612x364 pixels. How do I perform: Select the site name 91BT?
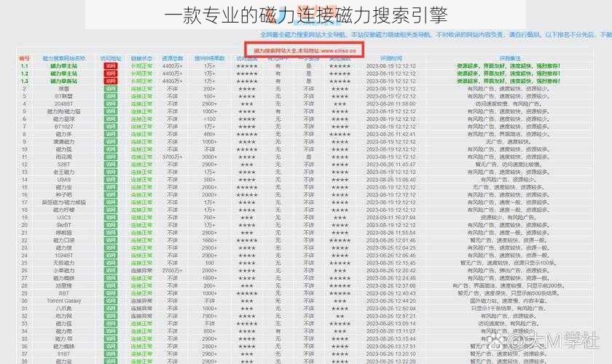click(63, 354)
